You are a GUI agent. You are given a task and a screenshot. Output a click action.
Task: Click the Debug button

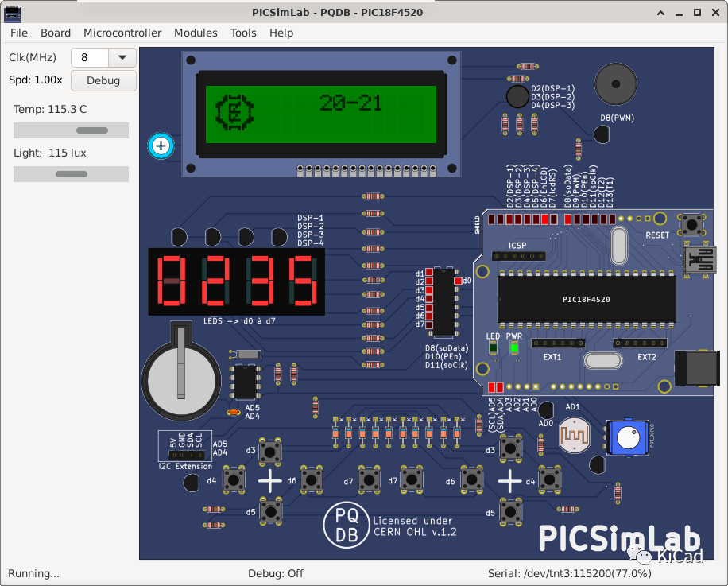pos(103,80)
